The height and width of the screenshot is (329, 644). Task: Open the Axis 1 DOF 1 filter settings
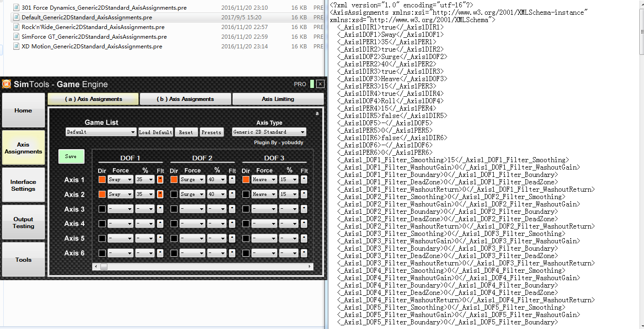(160, 179)
